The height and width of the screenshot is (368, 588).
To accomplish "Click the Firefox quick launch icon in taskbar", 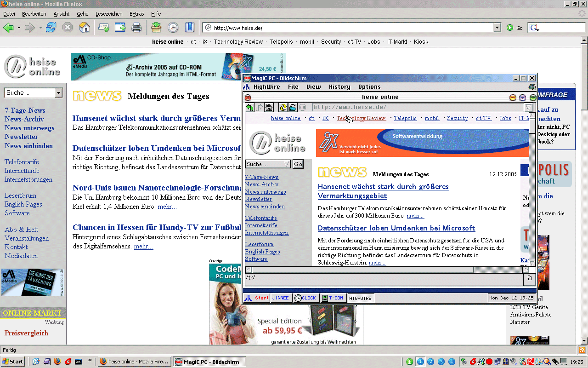I will point(57,362).
